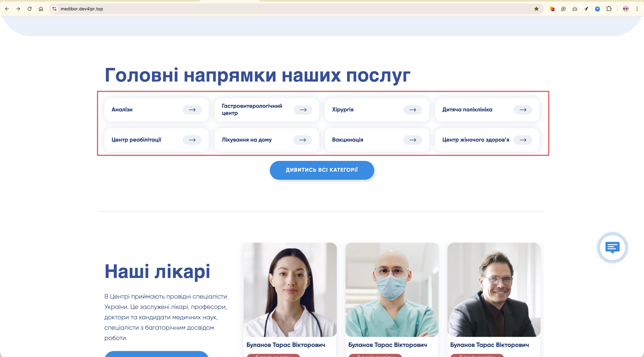This screenshot has width=644, height=357.
Task: Open the browser profile avatar
Action: (x=625, y=9)
